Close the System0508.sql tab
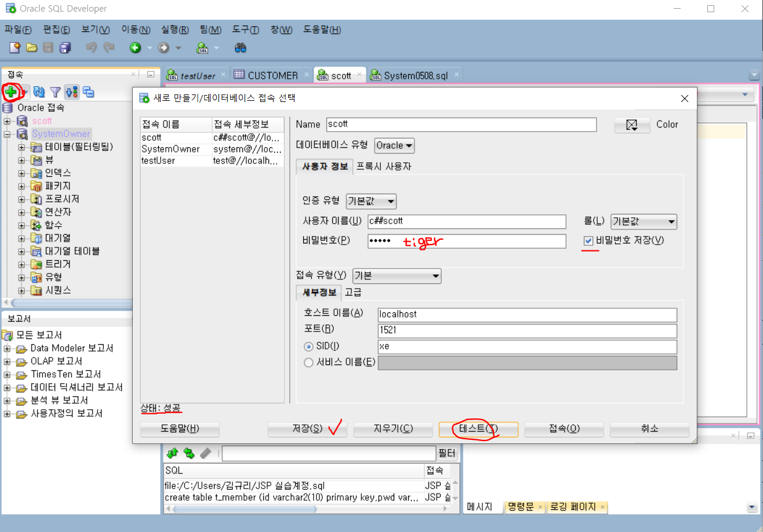 point(456,75)
